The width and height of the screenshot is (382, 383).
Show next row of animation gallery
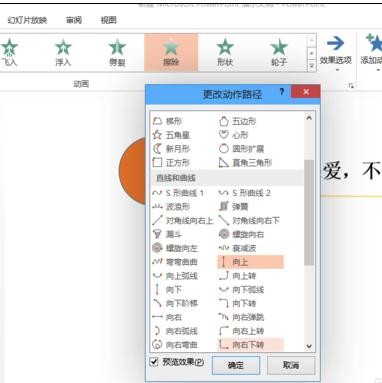click(x=311, y=53)
